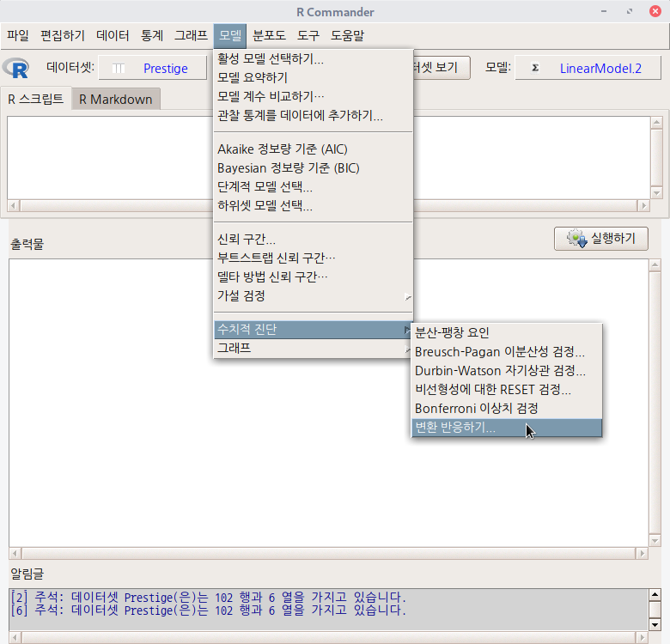Expand the 수치적 진단 submenu

(314, 329)
